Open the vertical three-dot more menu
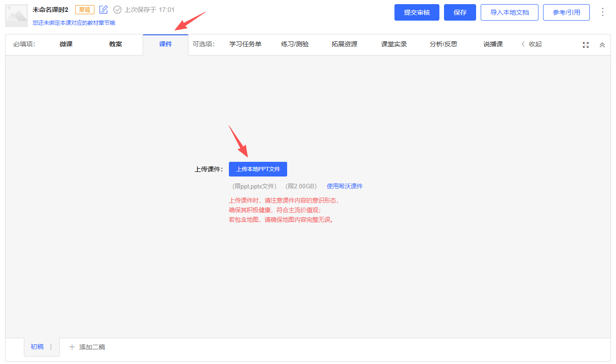This screenshot has height=364, width=616. (603, 12)
